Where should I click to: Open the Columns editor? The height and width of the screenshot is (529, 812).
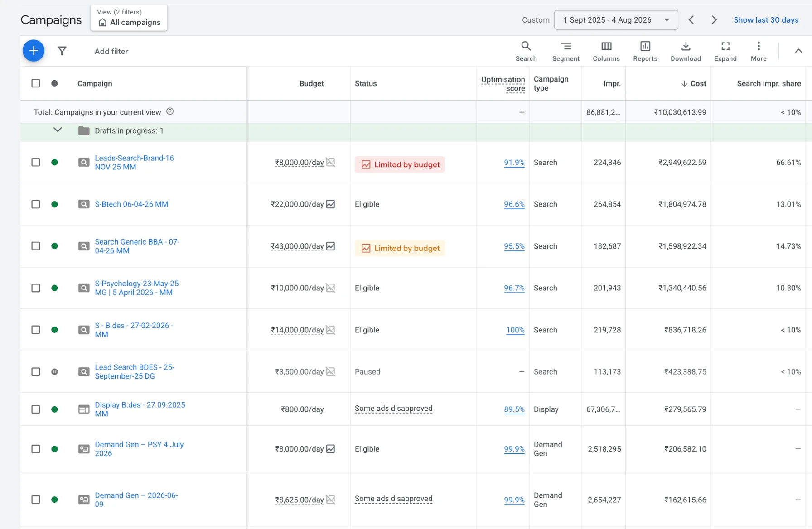click(606, 51)
